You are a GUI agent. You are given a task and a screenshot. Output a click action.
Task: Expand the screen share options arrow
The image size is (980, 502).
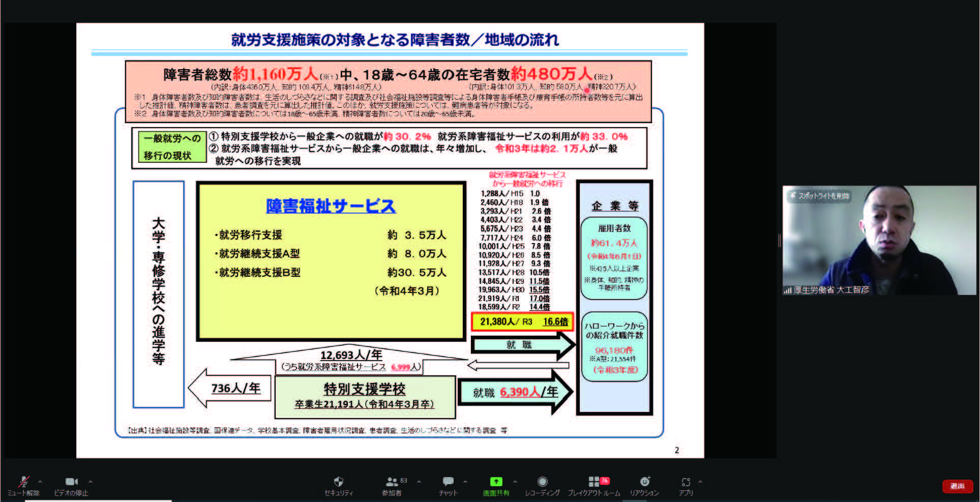(515, 481)
